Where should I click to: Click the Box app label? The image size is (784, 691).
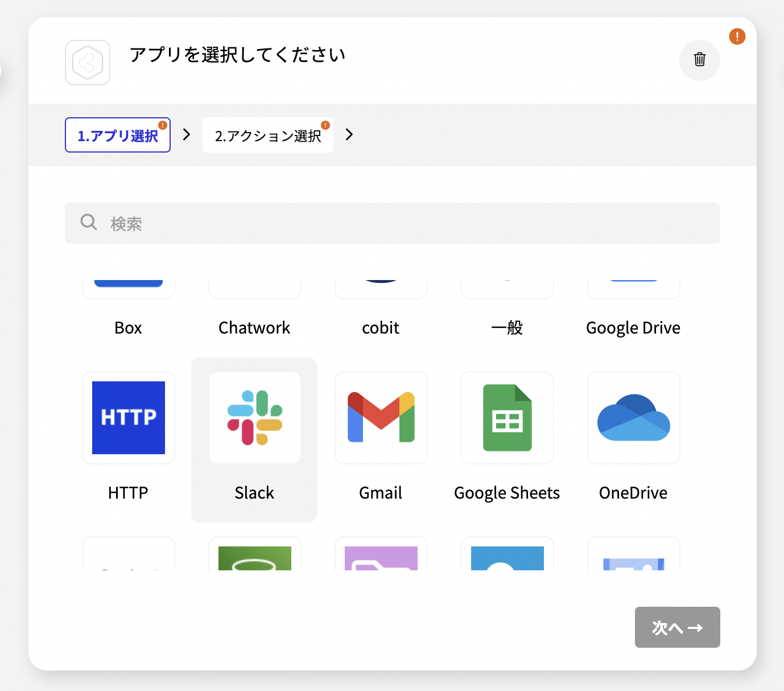129,328
